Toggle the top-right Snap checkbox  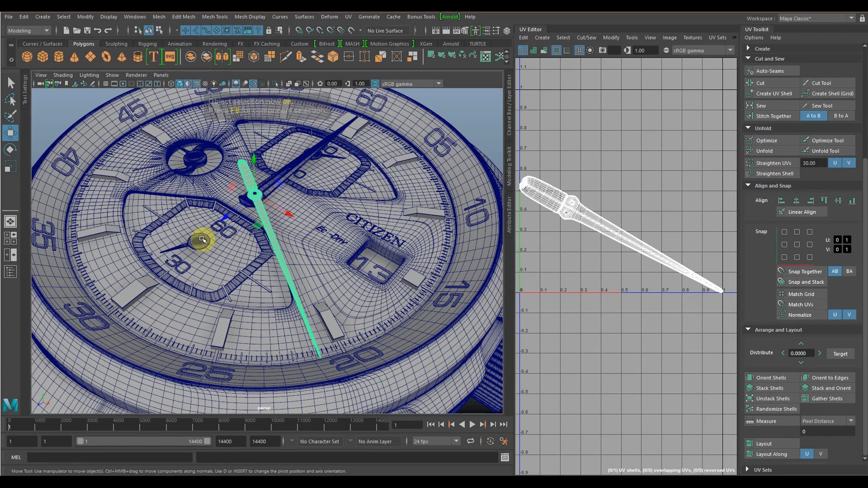(x=809, y=232)
